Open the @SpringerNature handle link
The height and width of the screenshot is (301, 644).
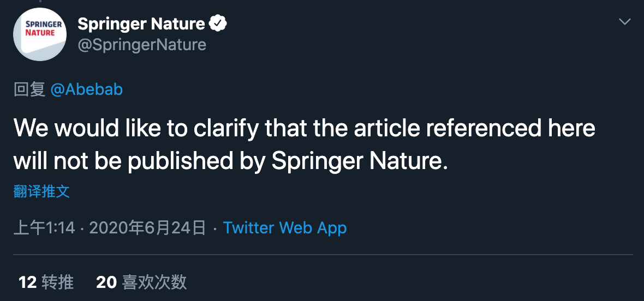coord(142,44)
